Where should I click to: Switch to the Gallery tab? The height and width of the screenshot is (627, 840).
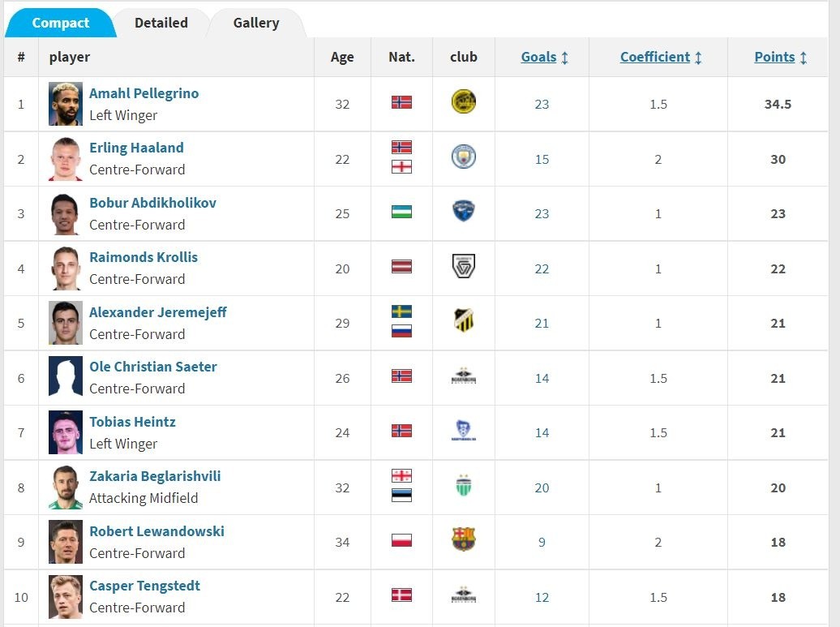(x=256, y=23)
